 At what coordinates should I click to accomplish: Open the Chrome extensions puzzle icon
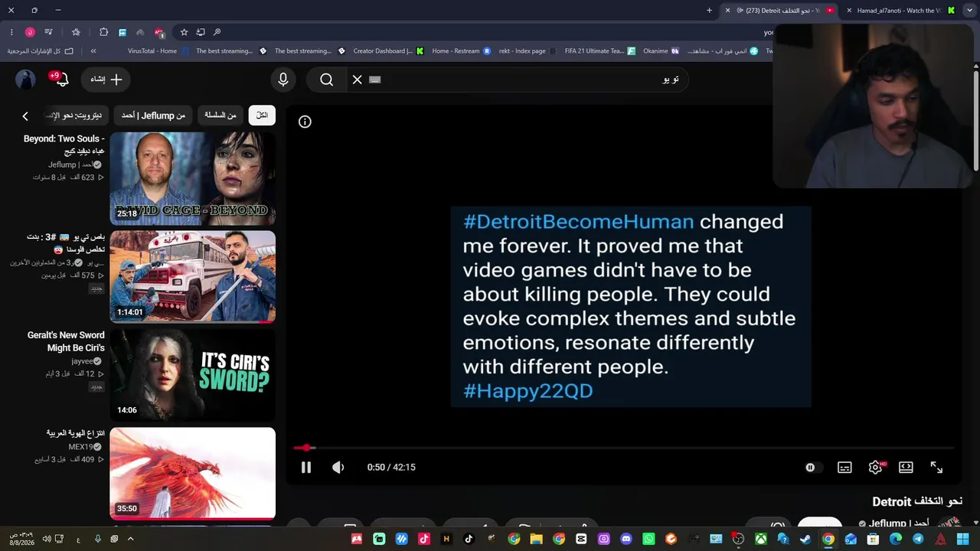point(103,32)
